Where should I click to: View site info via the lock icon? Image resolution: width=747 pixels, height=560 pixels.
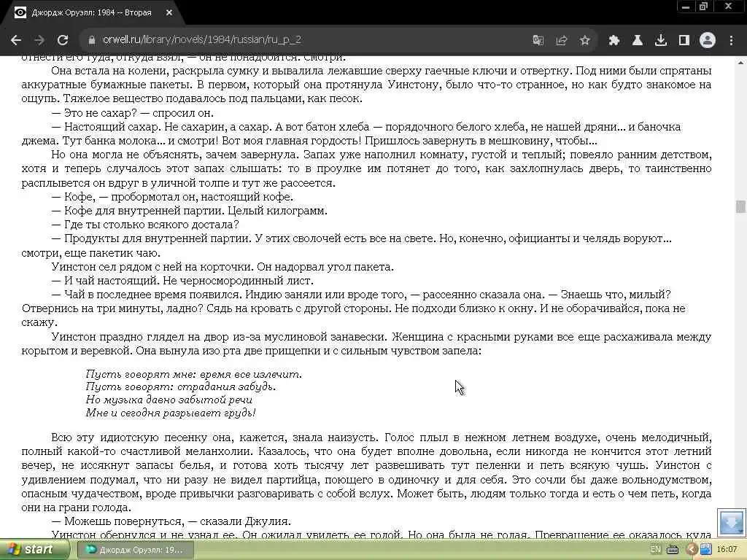[x=92, y=40]
